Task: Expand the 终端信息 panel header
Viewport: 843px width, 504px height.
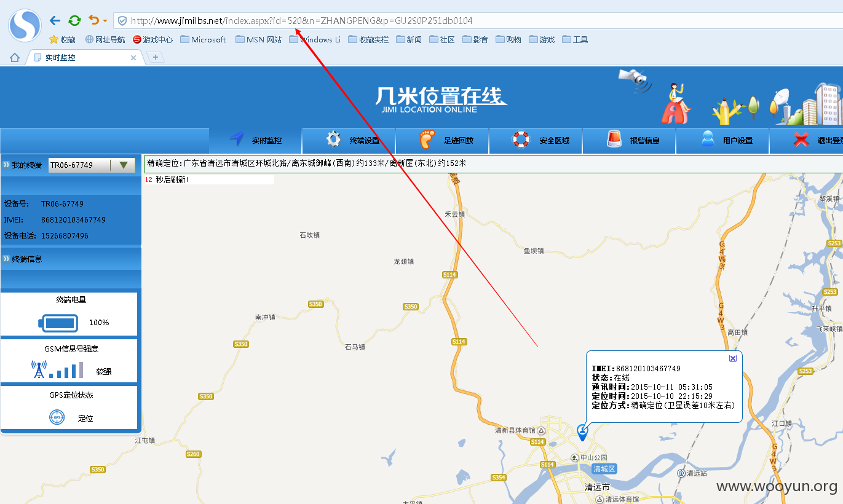Action: 71,259
